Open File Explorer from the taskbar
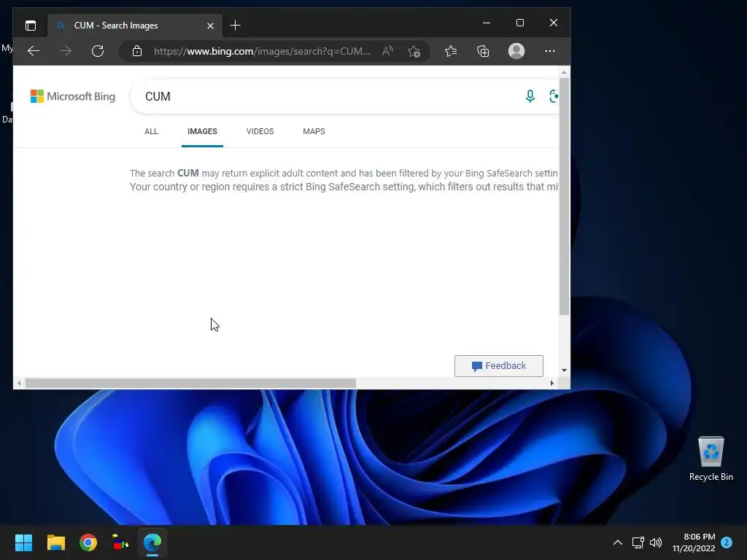The width and height of the screenshot is (747, 560). [x=55, y=542]
